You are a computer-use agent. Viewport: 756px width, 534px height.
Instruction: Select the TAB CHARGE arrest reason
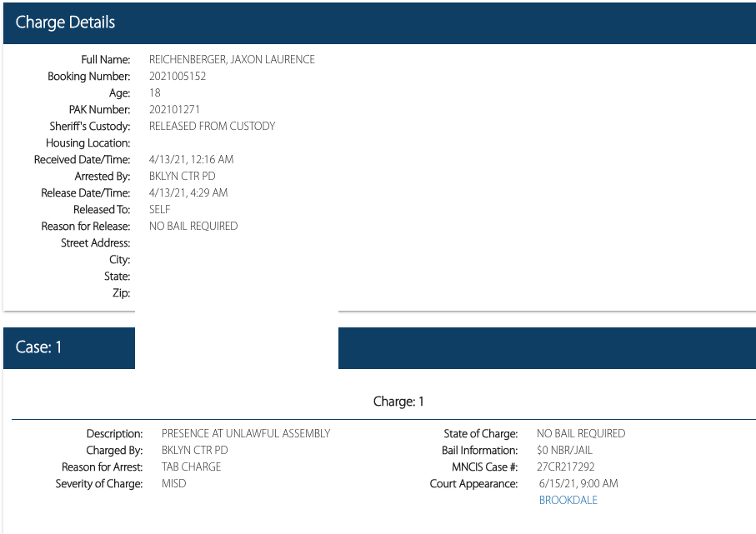click(191, 467)
